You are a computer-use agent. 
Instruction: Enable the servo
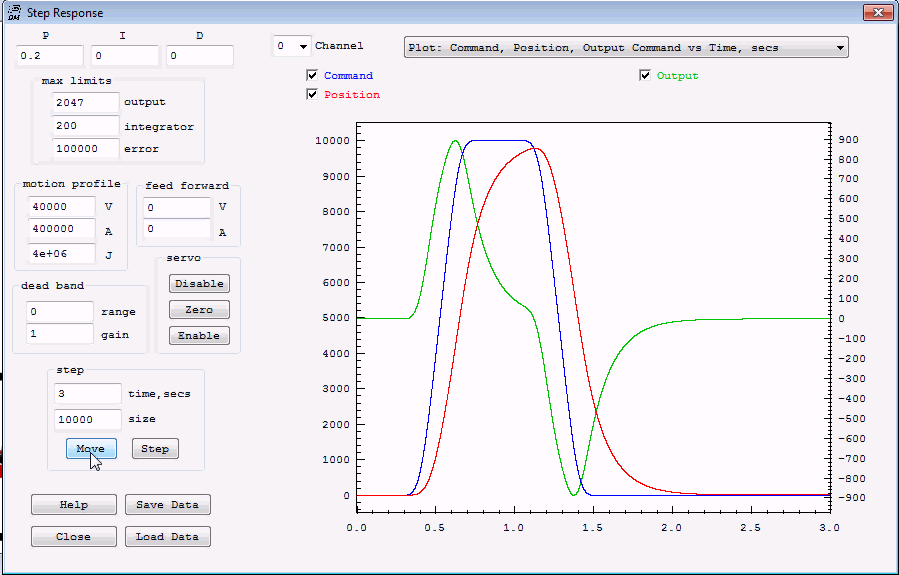click(199, 336)
